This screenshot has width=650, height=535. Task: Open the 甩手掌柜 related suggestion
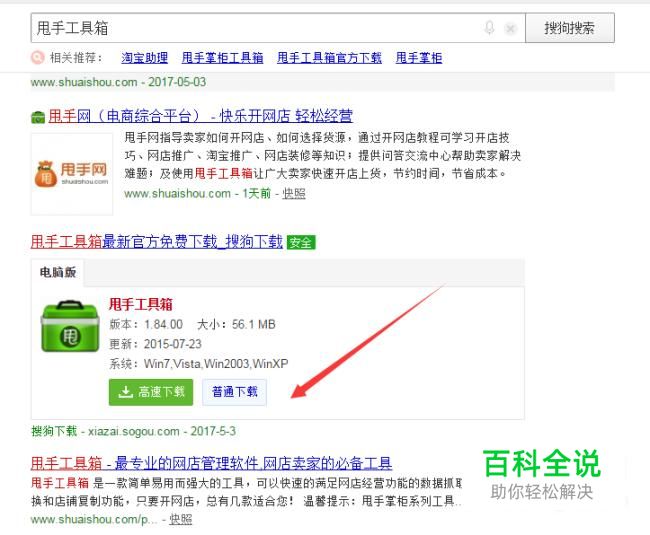coord(419,58)
